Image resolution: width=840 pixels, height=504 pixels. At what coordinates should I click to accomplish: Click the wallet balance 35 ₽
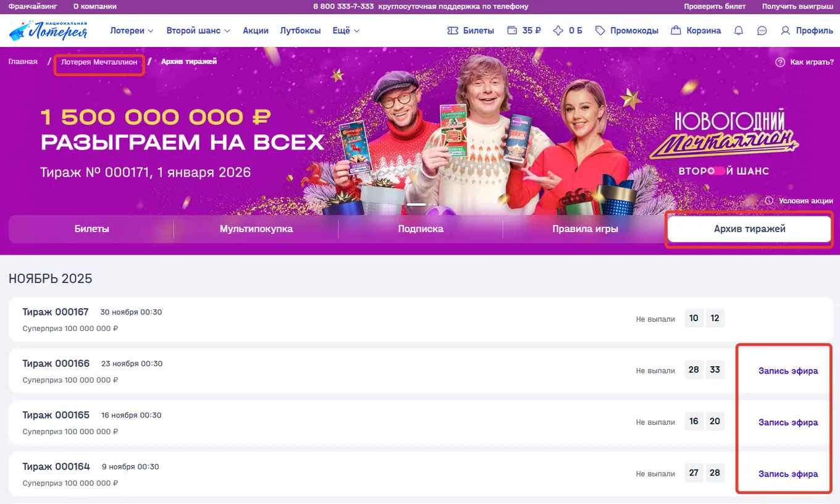pos(524,30)
